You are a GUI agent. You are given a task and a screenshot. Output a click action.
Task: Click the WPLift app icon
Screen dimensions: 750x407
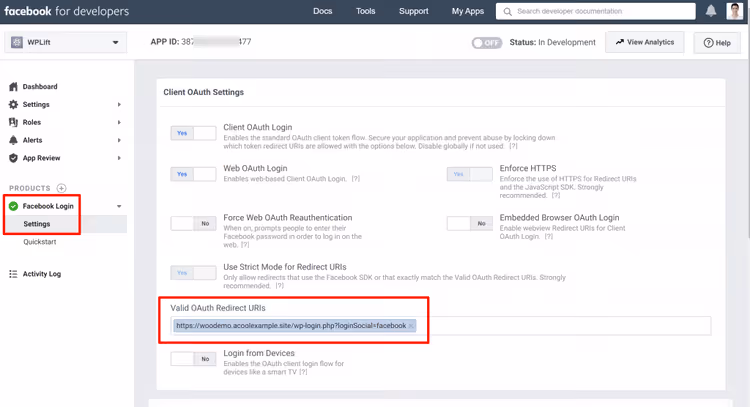click(x=17, y=42)
